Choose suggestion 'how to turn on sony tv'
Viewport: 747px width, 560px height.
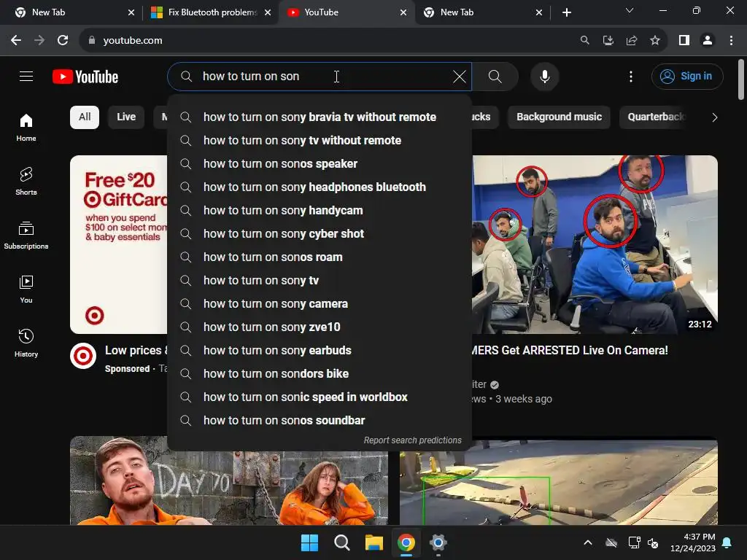tap(320, 281)
